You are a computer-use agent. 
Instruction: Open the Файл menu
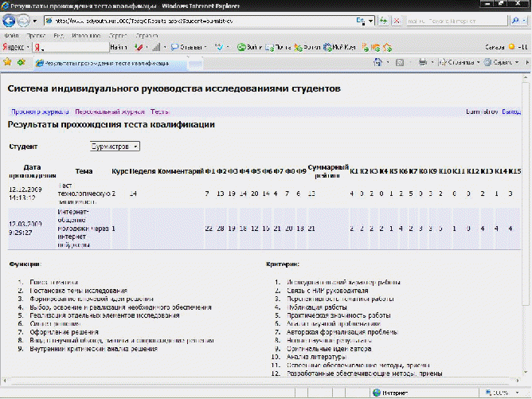[x=11, y=36]
